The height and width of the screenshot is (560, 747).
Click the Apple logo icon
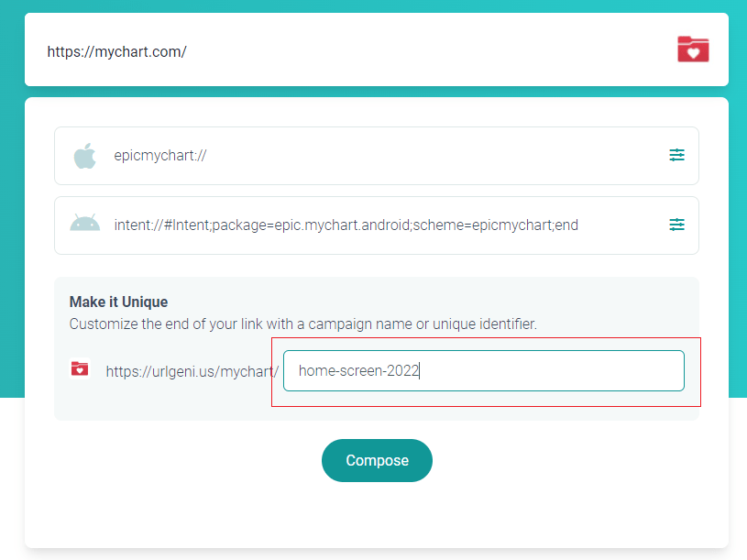tap(85, 156)
